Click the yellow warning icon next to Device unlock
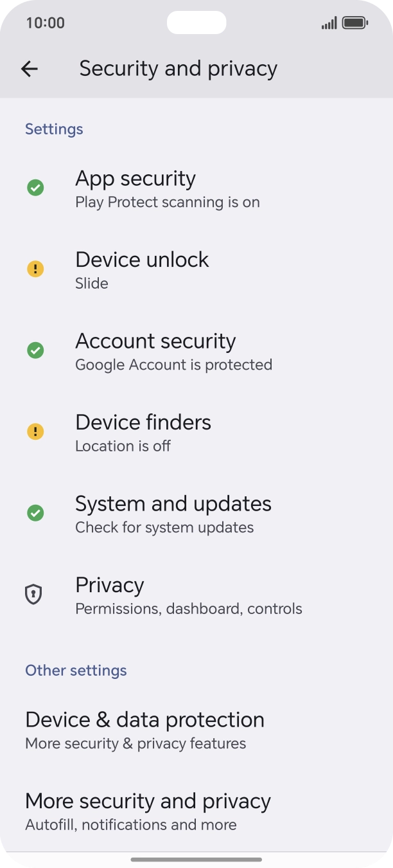 (35, 269)
